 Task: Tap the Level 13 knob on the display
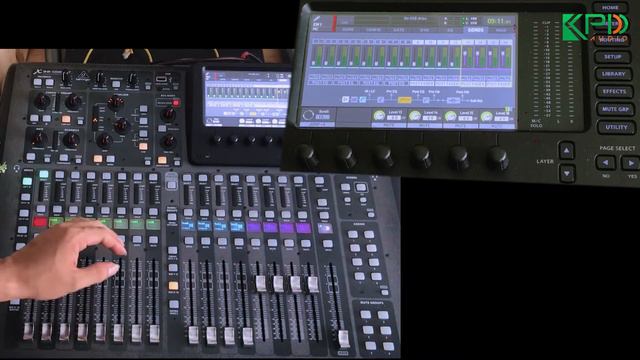[380, 116]
